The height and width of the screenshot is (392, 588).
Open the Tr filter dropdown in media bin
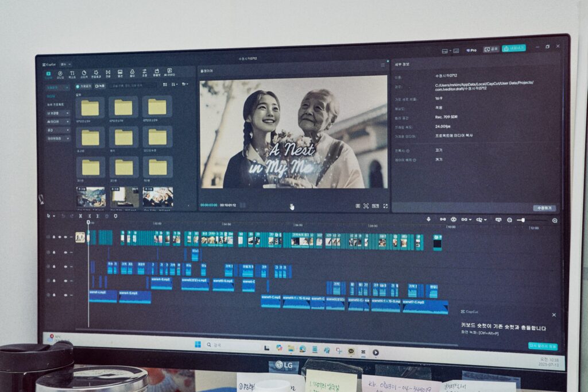tap(185, 84)
